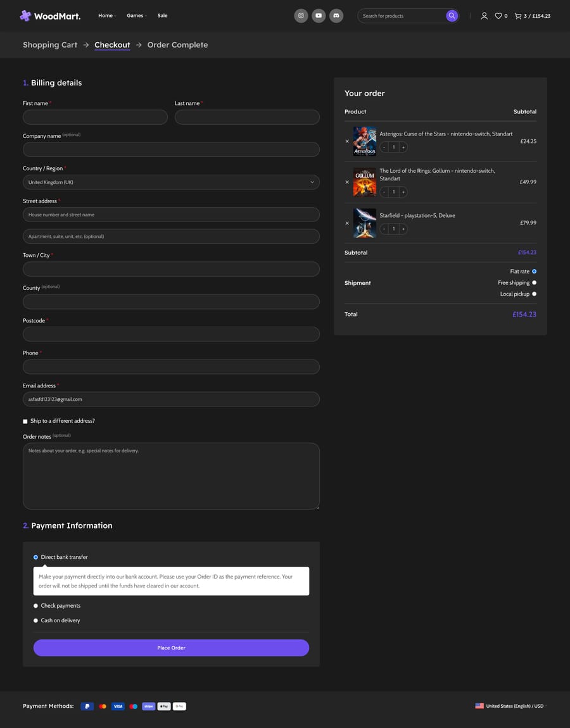The image size is (570, 728).
Task: Open The Lord of the Rings: Gollum link
Action: 437,175
